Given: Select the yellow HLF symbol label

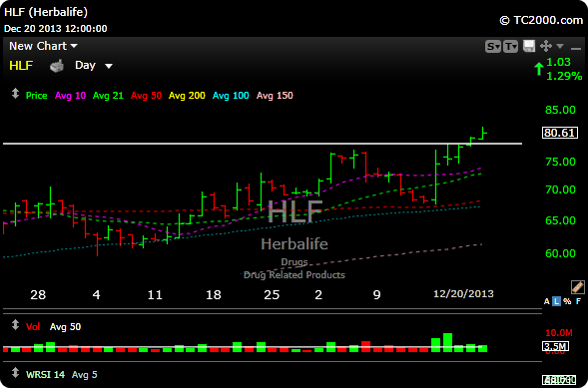Looking at the screenshot, I should click(x=21, y=66).
